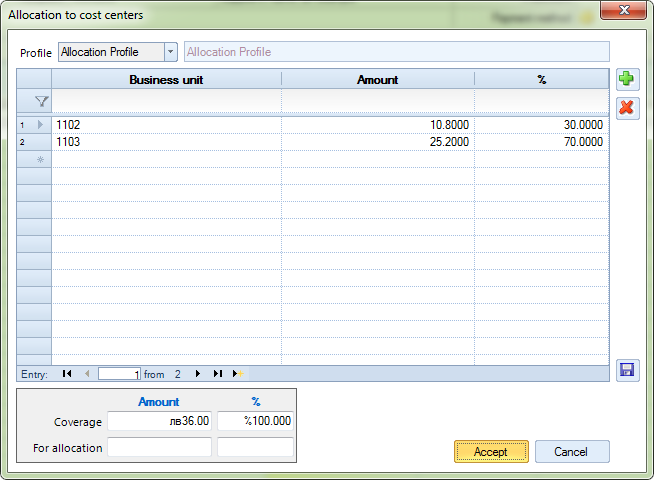Click Business unit filter cell
The image size is (654, 480).
tap(166, 101)
